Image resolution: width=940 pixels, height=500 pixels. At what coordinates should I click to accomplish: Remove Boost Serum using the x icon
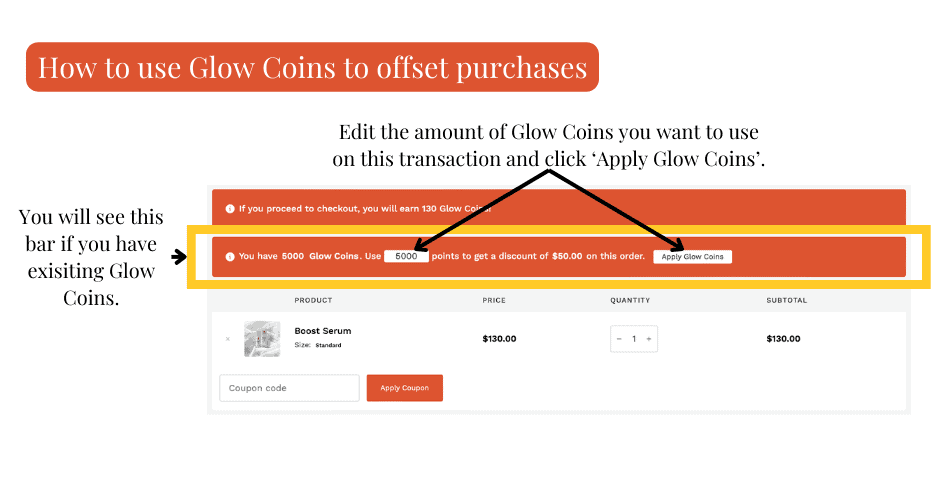point(227,339)
